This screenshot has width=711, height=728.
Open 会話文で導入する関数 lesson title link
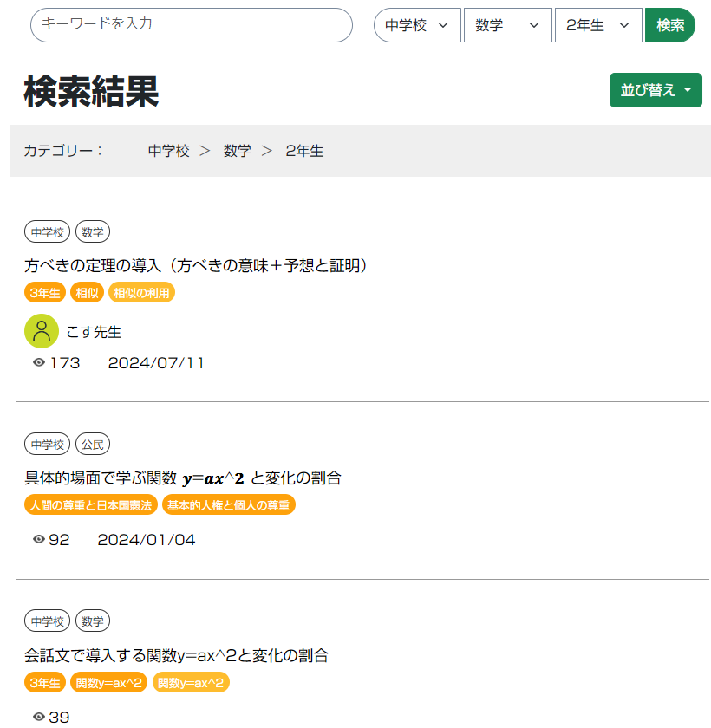point(176,655)
